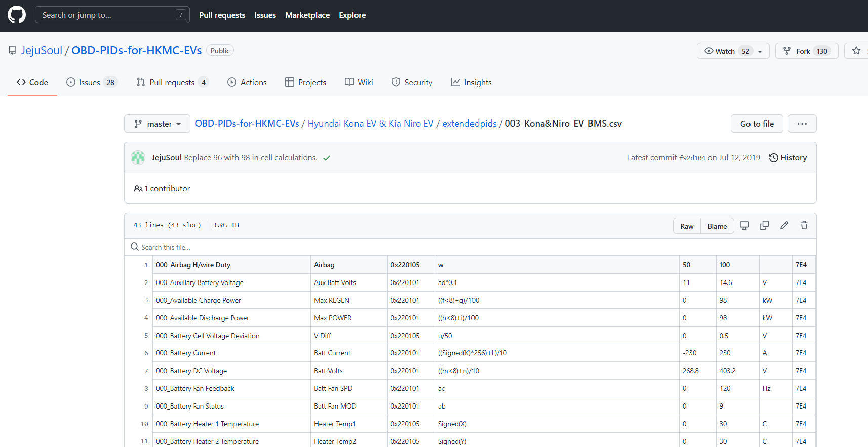This screenshot has height=447, width=868.
Task: Click cell Batt Fan SPD
Action: pos(349,388)
